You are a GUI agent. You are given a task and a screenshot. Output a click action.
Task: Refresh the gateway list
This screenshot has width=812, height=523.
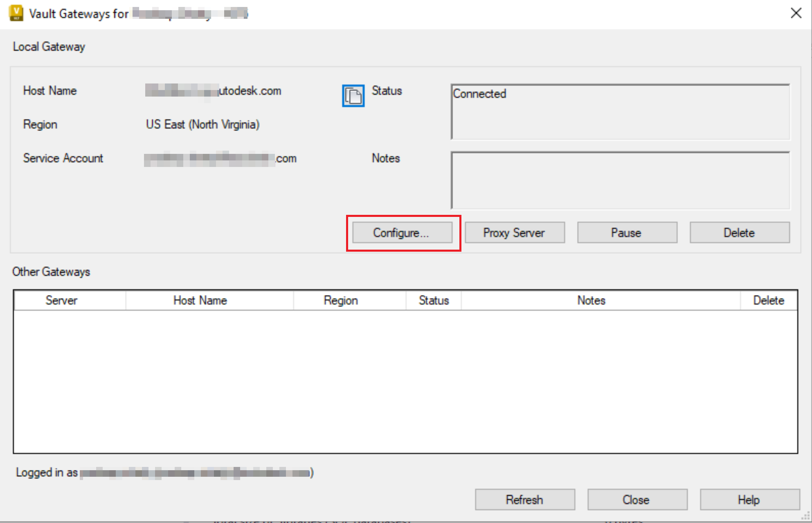pyautogui.click(x=525, y=499)
